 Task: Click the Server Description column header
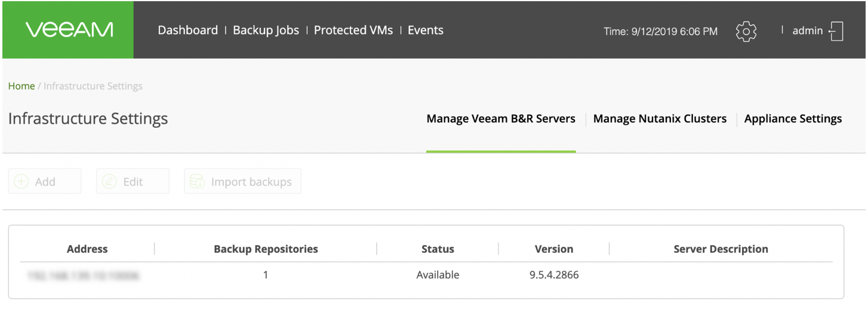tap(721, 249)
